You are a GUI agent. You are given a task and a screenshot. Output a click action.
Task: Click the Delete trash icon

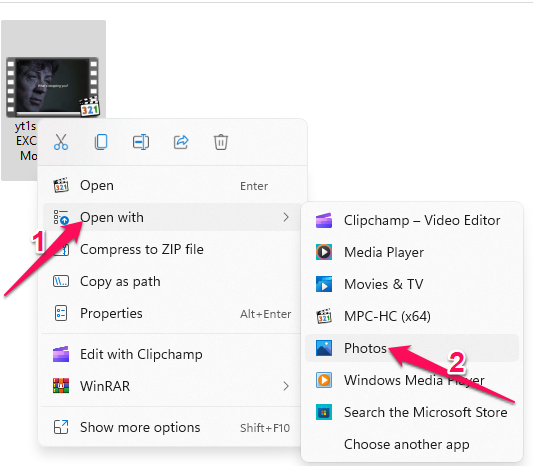click(221, 142)
